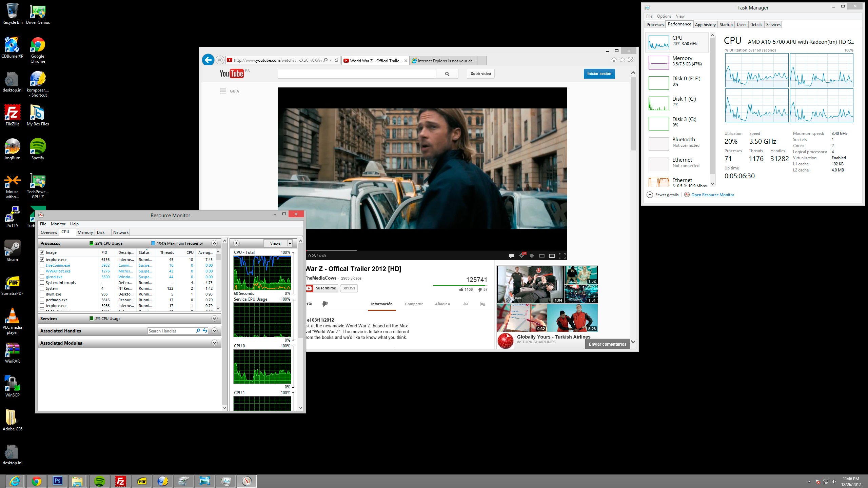Check the System Interrupts checkbox

[x=42, y=283]
